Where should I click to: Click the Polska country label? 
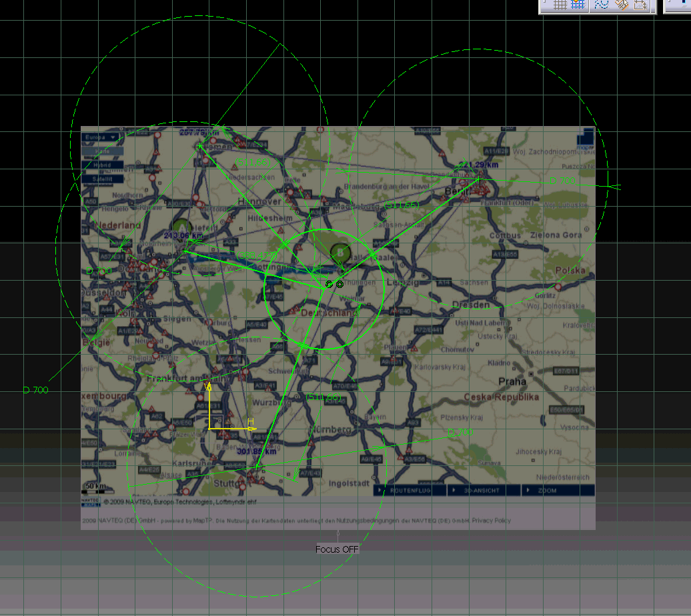coord(570,270)
